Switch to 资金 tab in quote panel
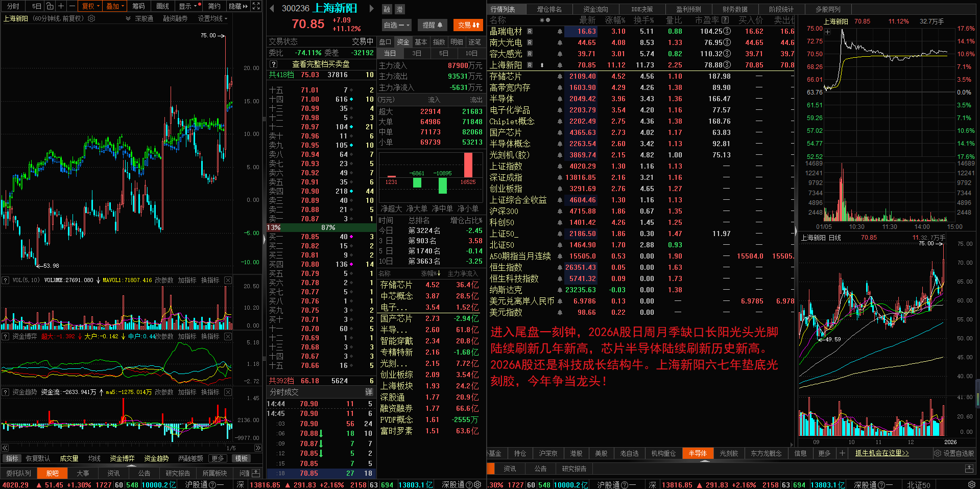980x489 pixels. (403, 42)
